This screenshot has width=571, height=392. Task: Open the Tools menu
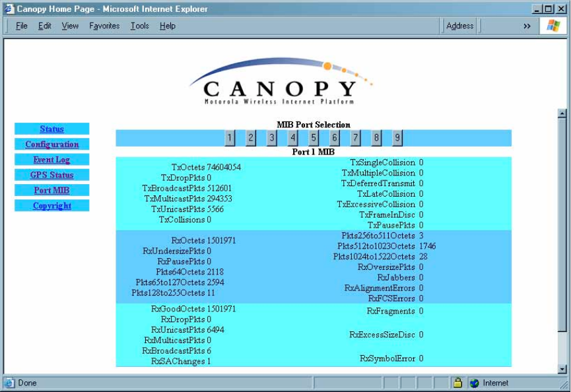(x=140, y=26)
